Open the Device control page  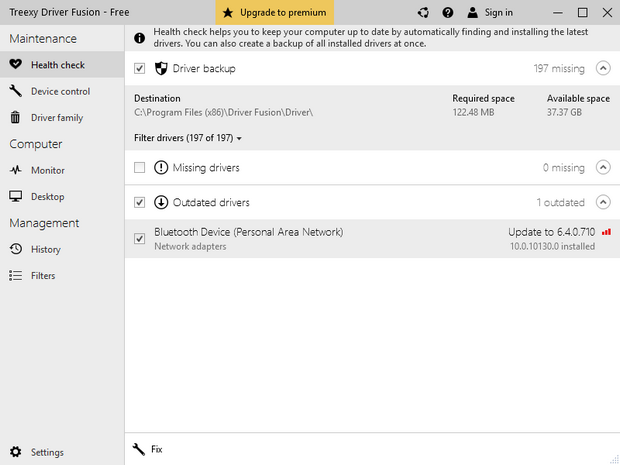(60, 91)
